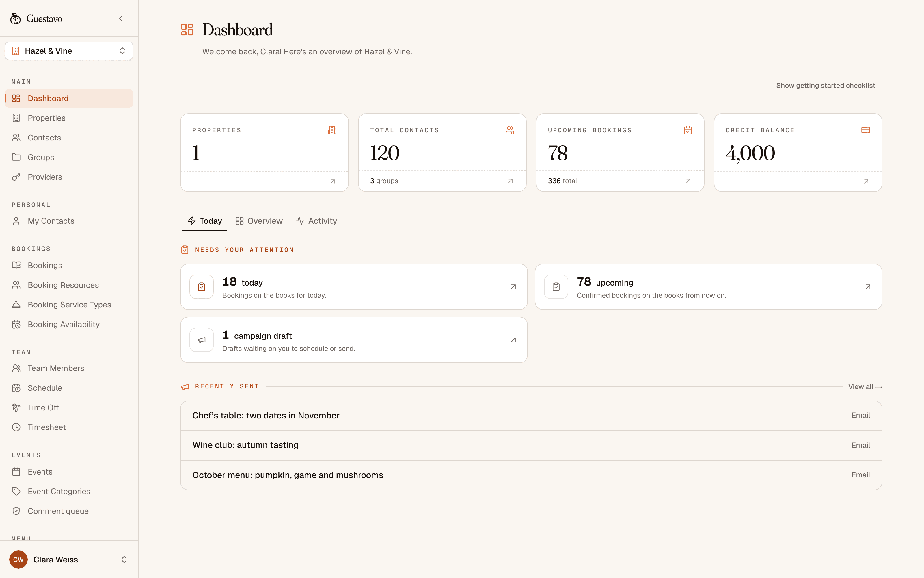Image resolution: width=924 pixels, height=578 pixels.
Task: Open the campaign draft arrow
Action: click(513, 340)
